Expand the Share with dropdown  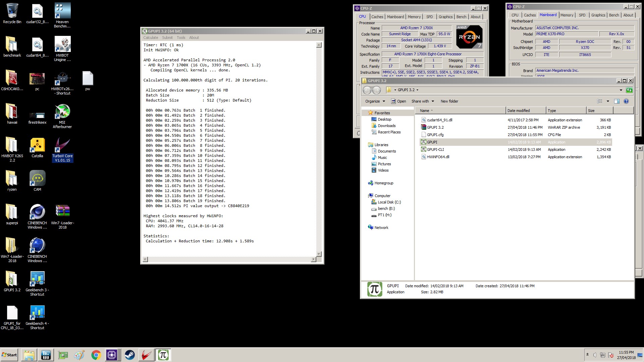point(423,101)
